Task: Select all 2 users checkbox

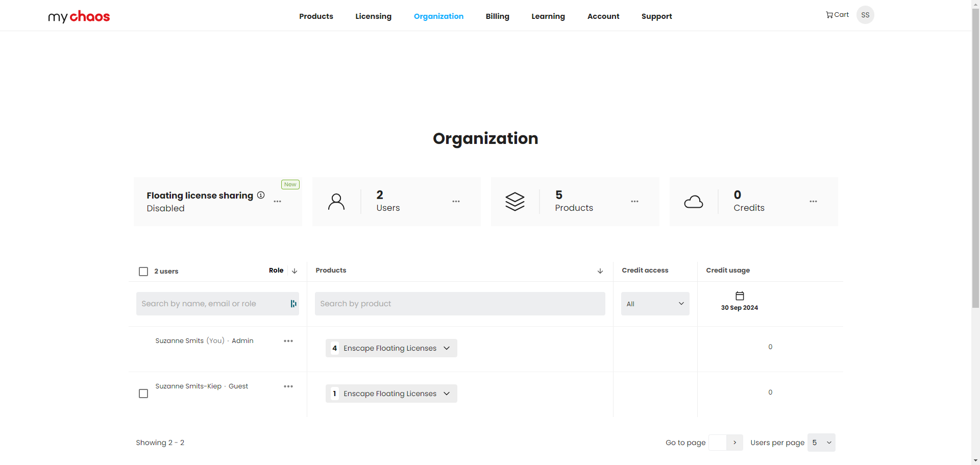Action: [x=143, y=272]
